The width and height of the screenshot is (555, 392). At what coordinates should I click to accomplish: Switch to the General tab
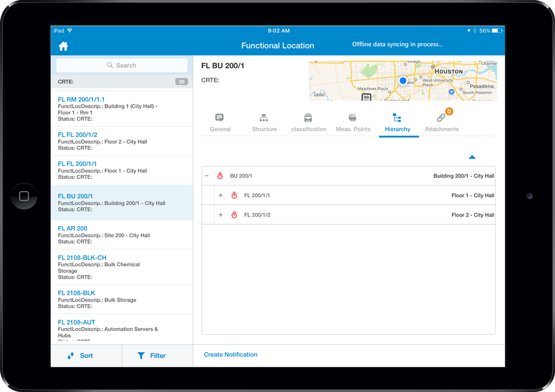point(220,123)
